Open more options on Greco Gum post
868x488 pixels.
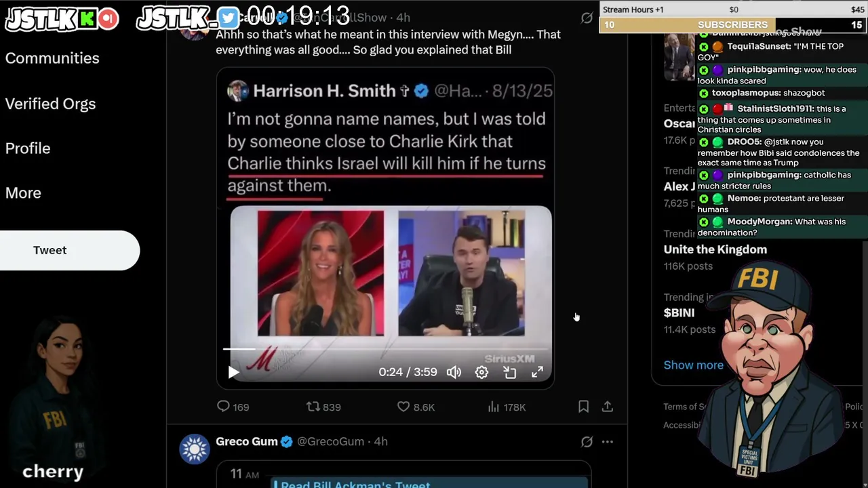click(608, 442)
